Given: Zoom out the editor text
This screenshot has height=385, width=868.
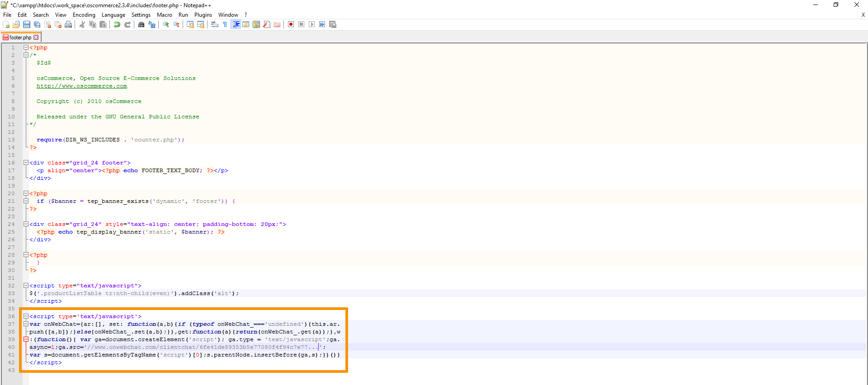Looking at the screenshot, I should [176, 24].
